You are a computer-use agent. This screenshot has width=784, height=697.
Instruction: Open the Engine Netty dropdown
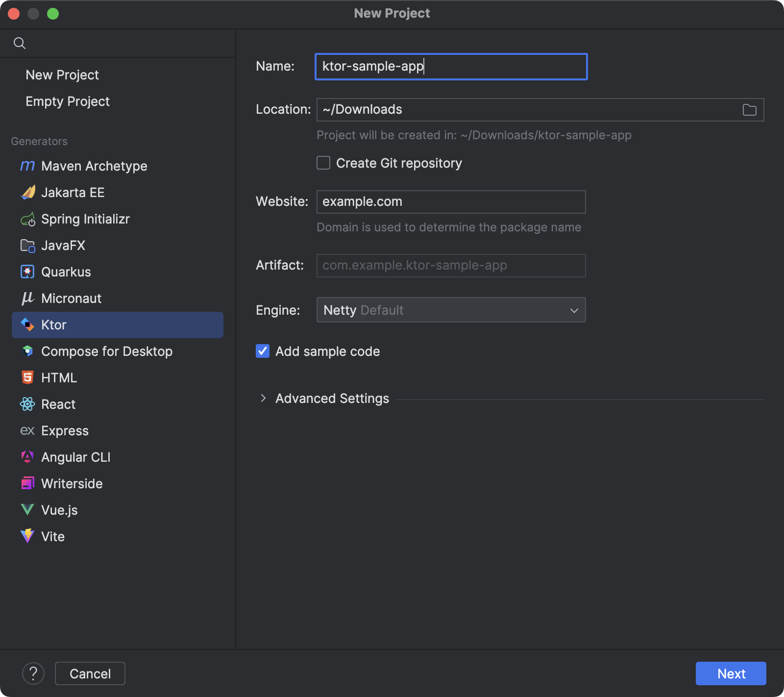coord(451,310)
